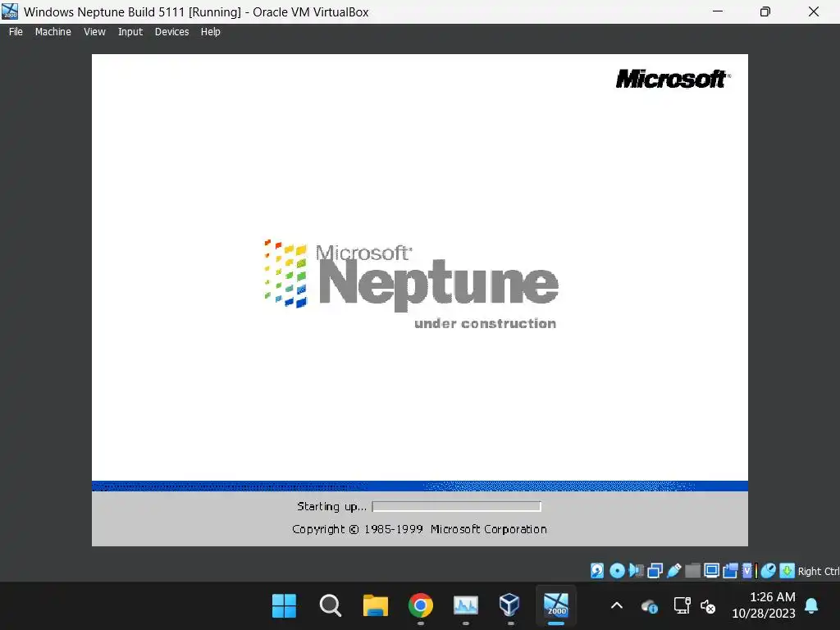Open the Input menu
This screenshot has width=840, height=630.
click(130, 32)
